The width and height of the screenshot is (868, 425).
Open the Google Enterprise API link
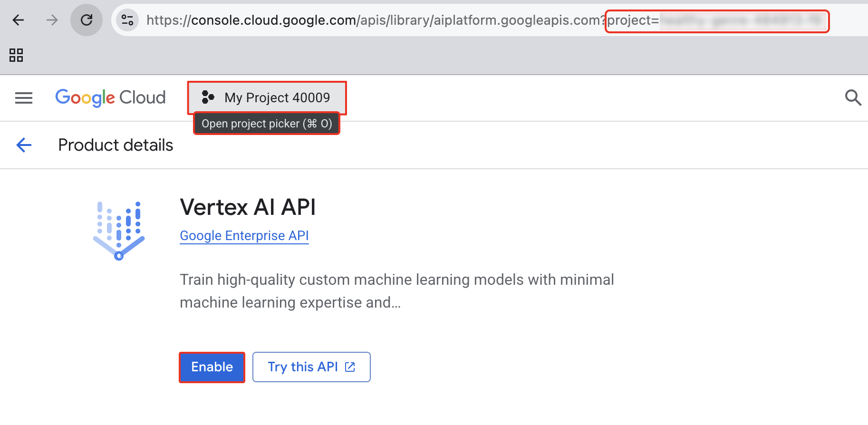(x=244, y=236)
